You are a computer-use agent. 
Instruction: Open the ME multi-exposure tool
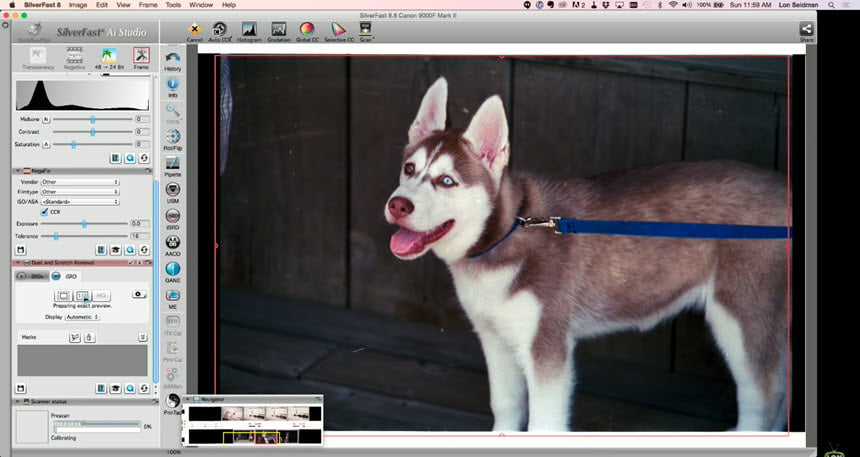pyautogui.click(x=173, y=298)
